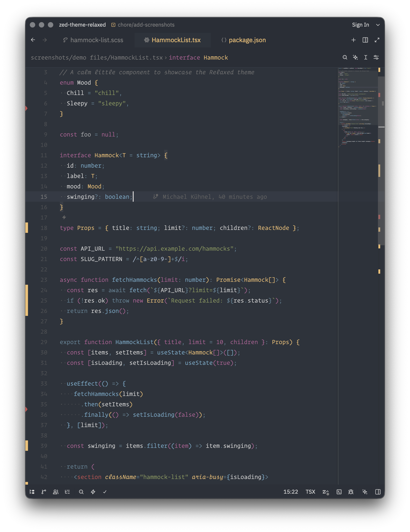Go back with left arrow
410x532 pixels.
point(33,40)
